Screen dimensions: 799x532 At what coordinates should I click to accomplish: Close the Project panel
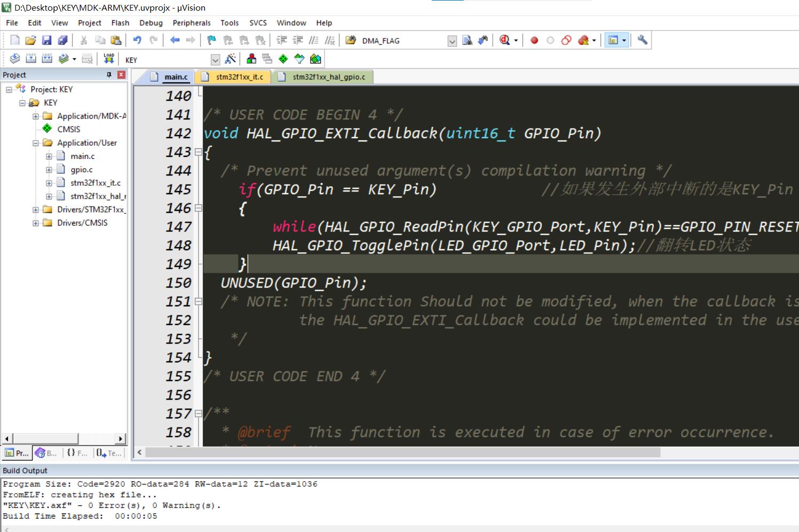(x=121, y=75)
